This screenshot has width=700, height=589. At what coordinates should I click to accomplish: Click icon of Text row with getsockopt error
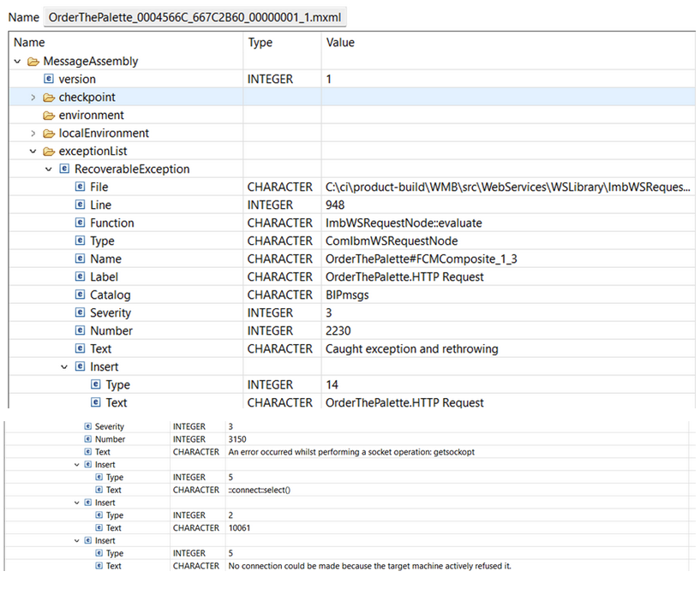[x=88, y=451]
